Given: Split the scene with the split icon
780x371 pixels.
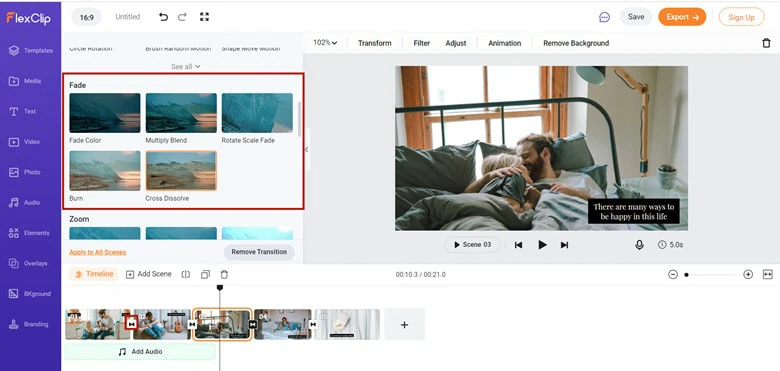Looking at the screenshot, I should pos(186,274).
